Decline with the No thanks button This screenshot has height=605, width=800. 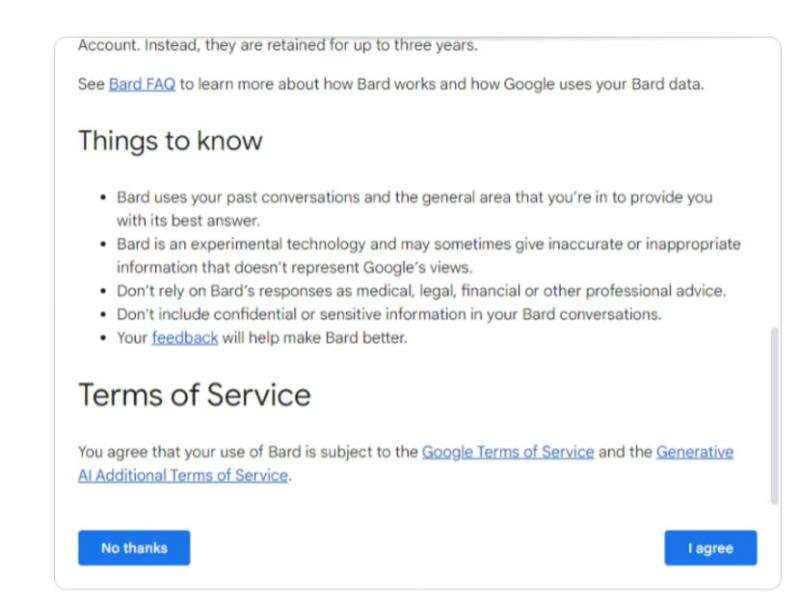click(134, 548)
